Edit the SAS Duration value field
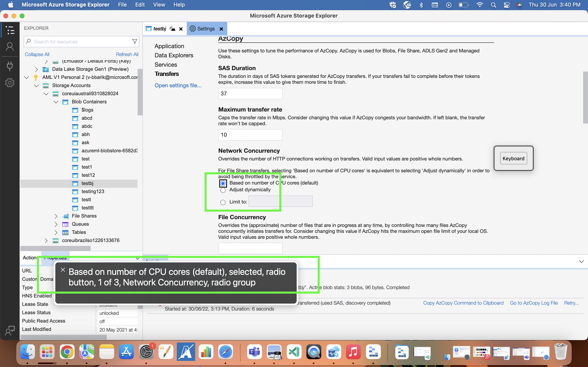This screenshot has height=367, width=588. coord(250,93)
